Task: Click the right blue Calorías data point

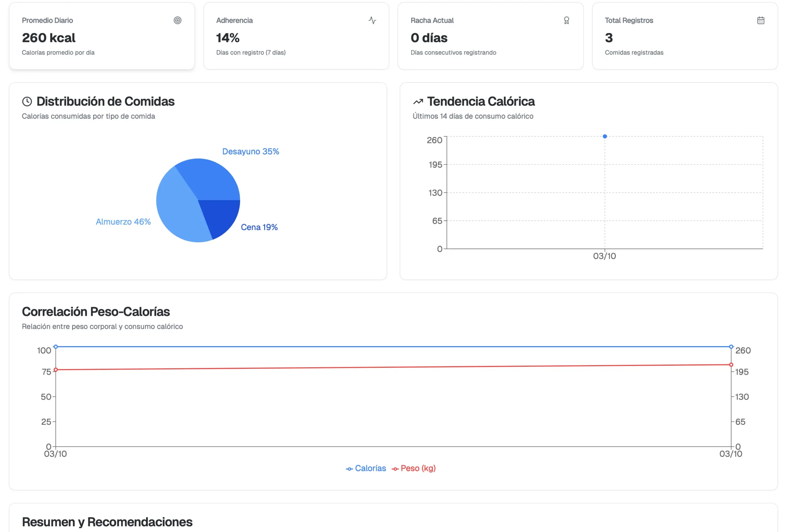Action: coord(731,347)
